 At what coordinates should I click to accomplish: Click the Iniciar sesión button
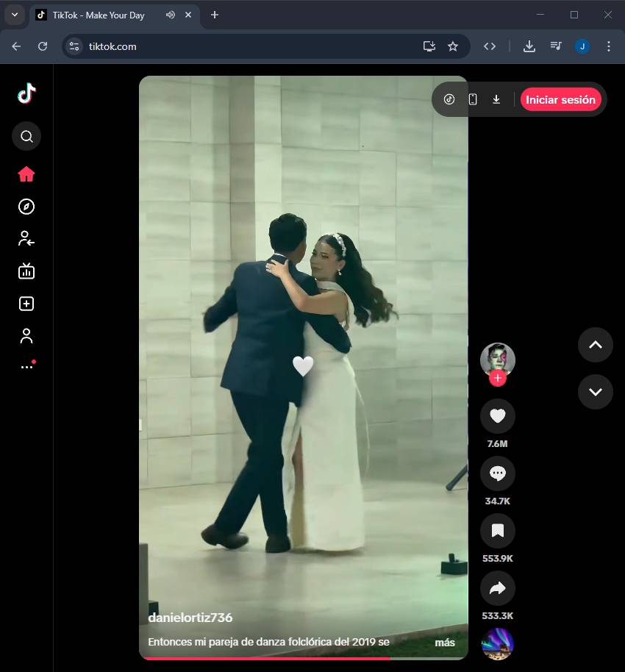(560, 99)
